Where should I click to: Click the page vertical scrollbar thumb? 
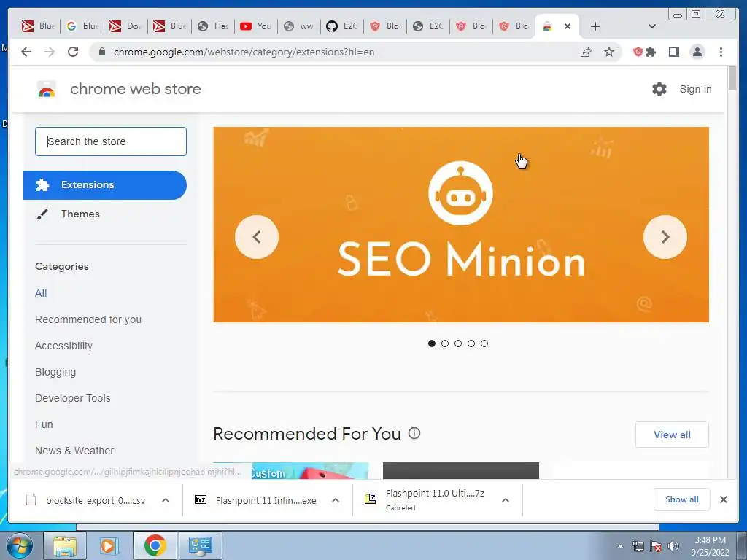pyautogui.click(x=732, y=79)
